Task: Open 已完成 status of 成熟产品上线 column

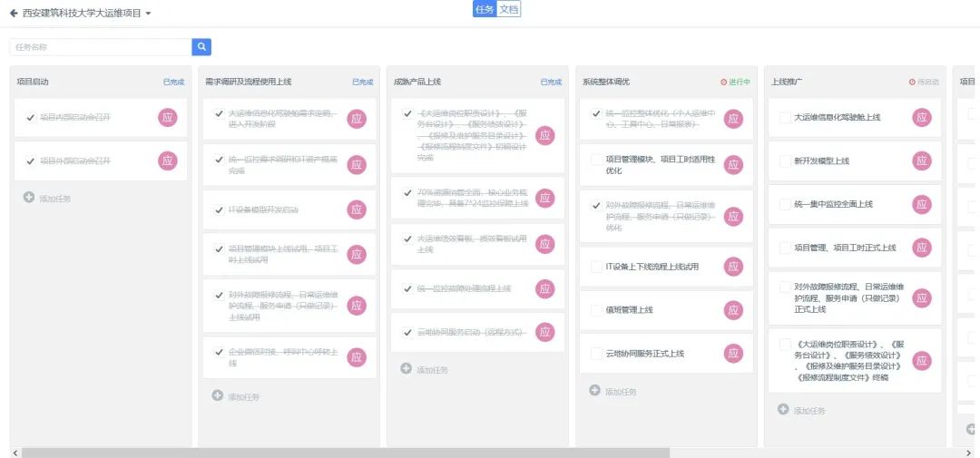Action: pos(552,82)
